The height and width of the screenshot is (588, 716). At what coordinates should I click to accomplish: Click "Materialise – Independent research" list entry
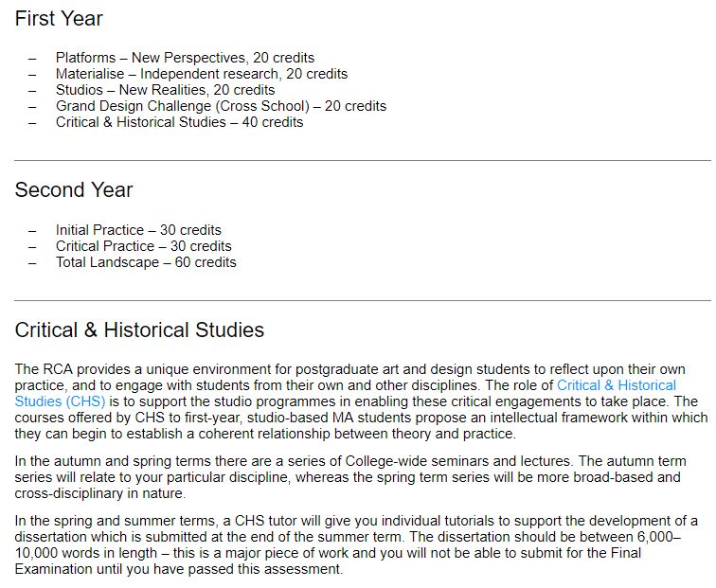201,74
